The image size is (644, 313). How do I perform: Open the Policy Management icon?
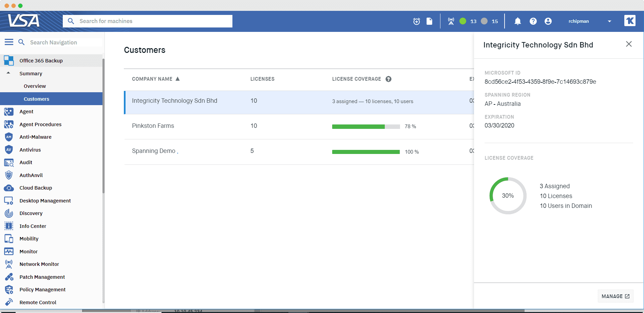point(9,290)
